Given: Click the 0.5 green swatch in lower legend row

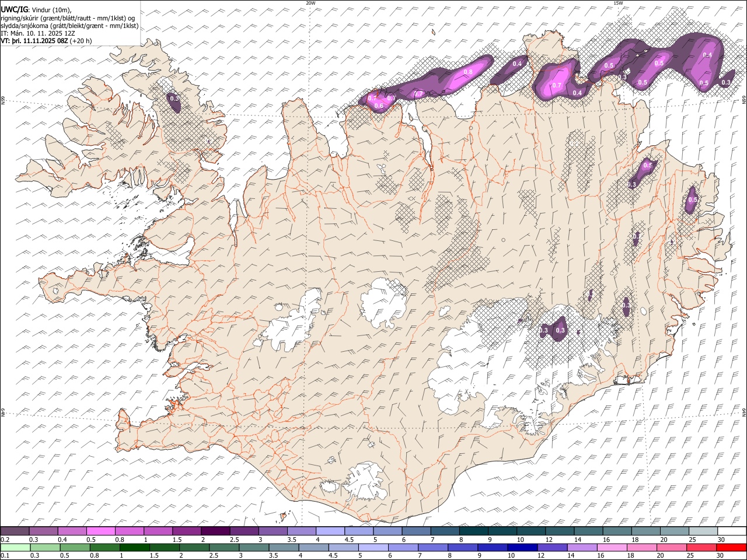Looking at the screenshot, I should [75, 547].
